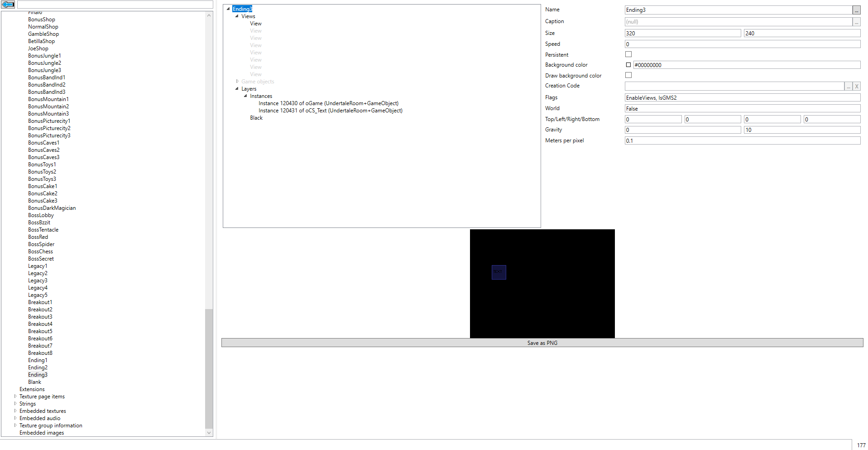Expand the Game objects node
This screenshot has width=868, height=450.
[237, 82]
